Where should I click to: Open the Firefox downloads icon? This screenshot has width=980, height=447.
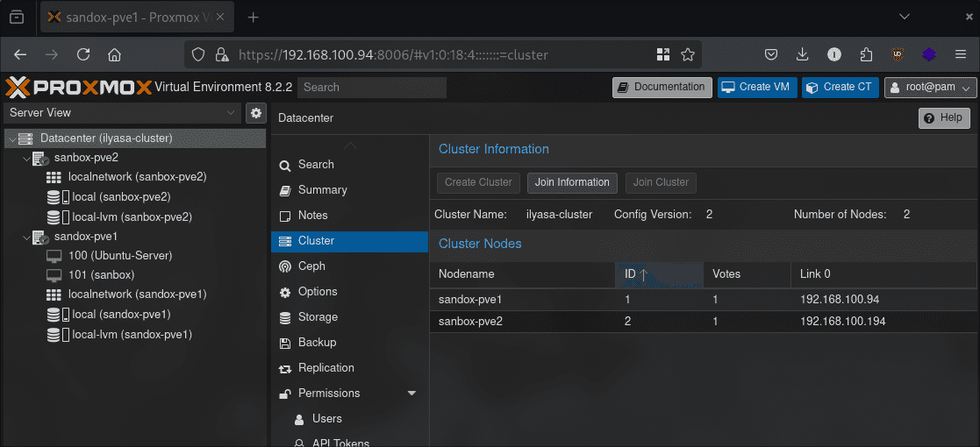coord(802,54)
